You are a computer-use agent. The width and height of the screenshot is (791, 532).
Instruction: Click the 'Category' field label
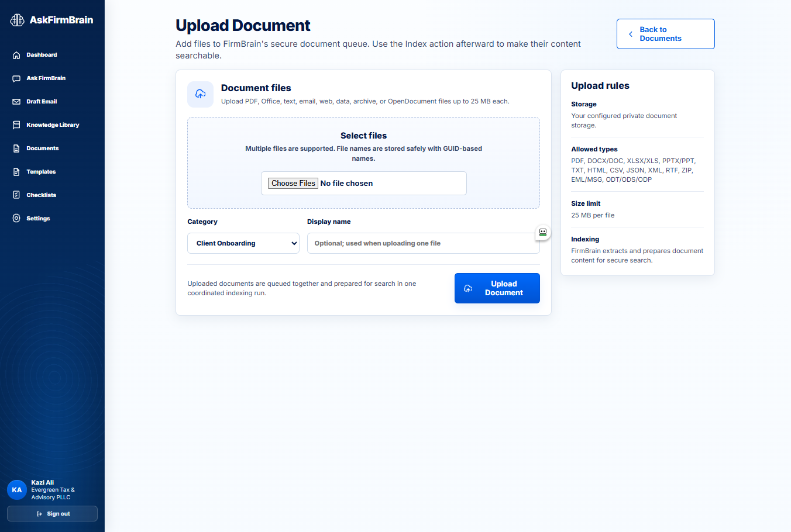click(x=202, y=222)
